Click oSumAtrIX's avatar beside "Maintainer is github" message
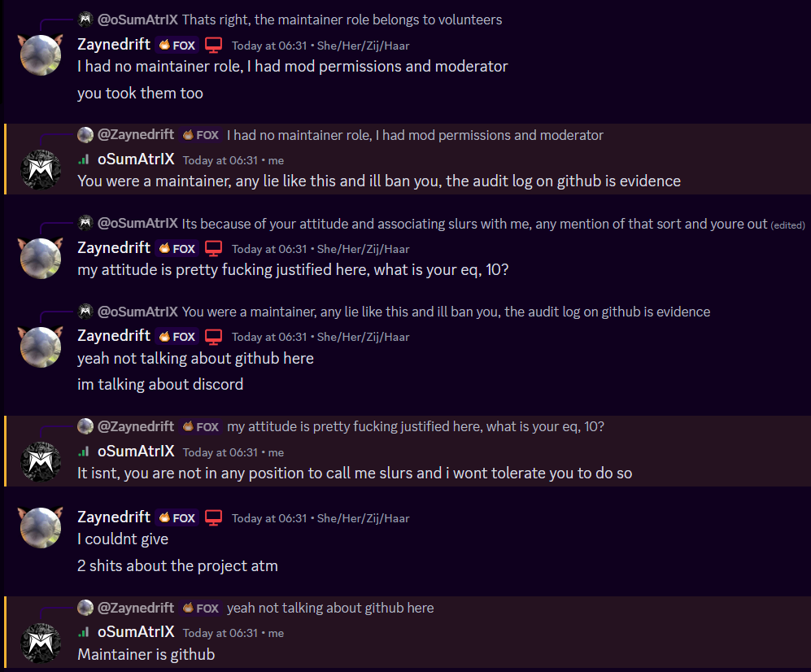Image resolution: width=811 pixels, height=672 pixels. point(41,643)
